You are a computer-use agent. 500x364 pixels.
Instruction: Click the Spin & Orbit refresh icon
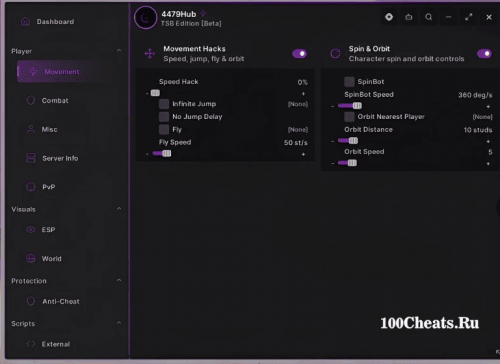click(x=335, y=53)
